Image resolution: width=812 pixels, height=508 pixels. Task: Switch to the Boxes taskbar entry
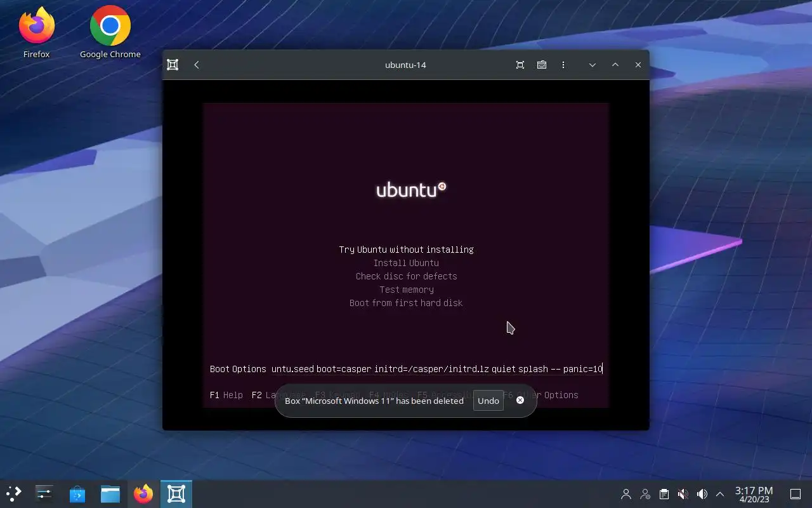[x=176, y=494]
